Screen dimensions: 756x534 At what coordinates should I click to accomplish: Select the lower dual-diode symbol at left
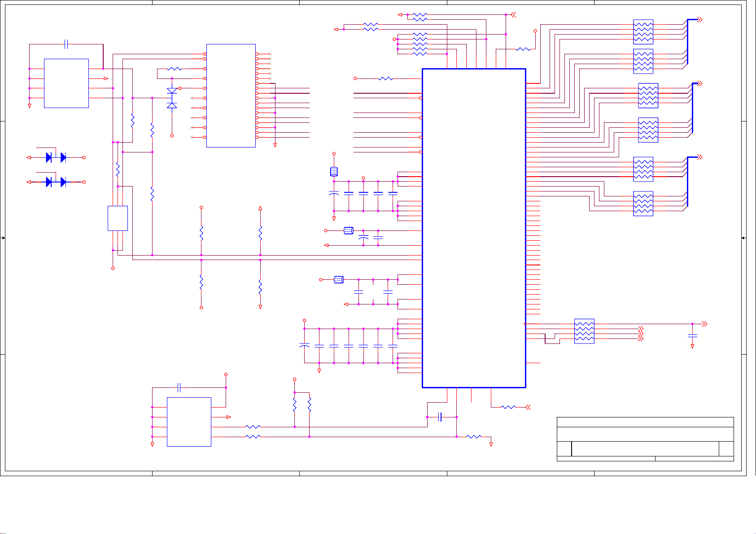pyautogui.click(x=56, y=182)
